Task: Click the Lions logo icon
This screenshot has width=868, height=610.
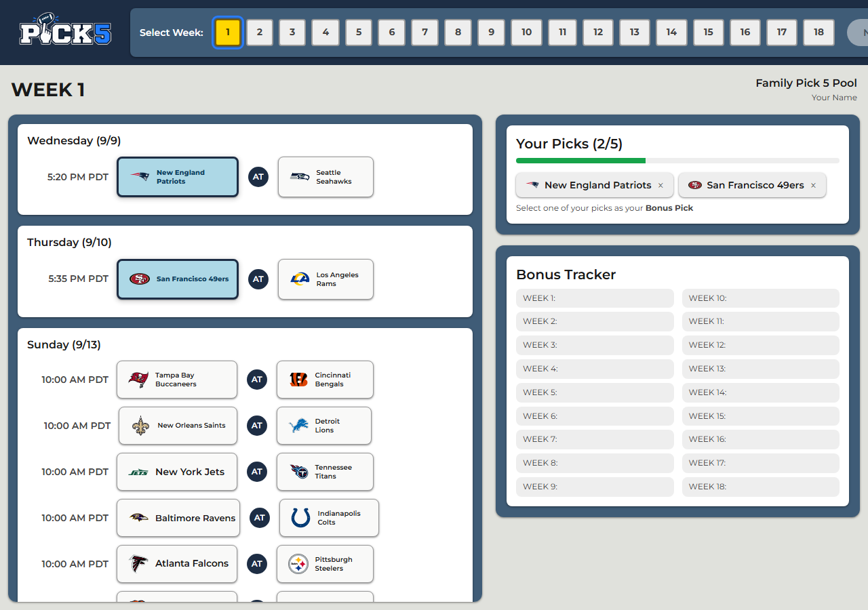Action: 298,426
